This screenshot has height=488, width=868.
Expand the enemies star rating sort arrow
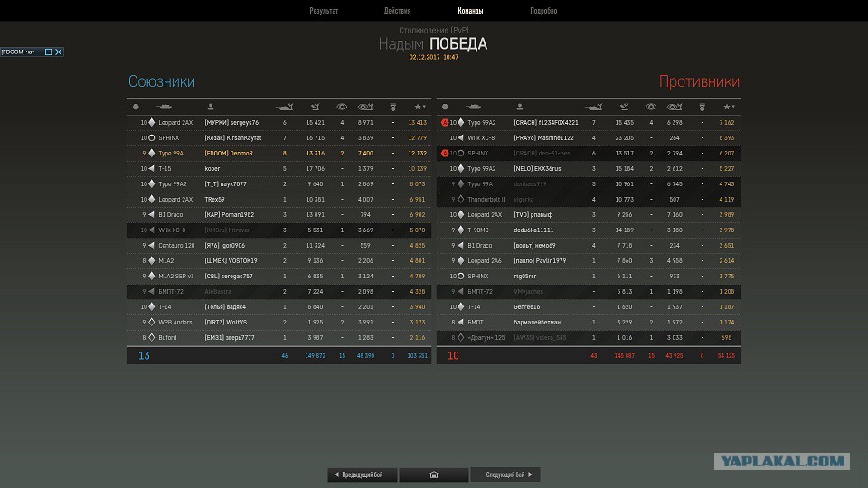tap(733, 107)
